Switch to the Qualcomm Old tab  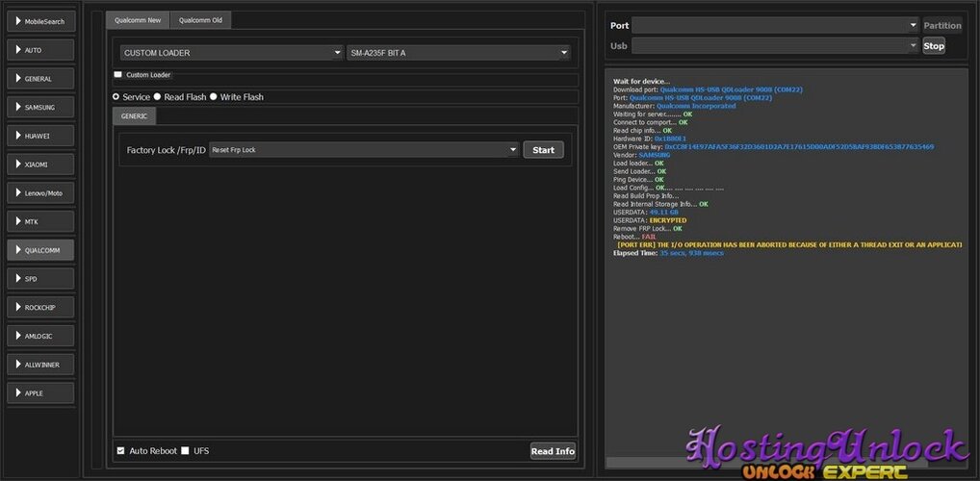pos(200,20)
